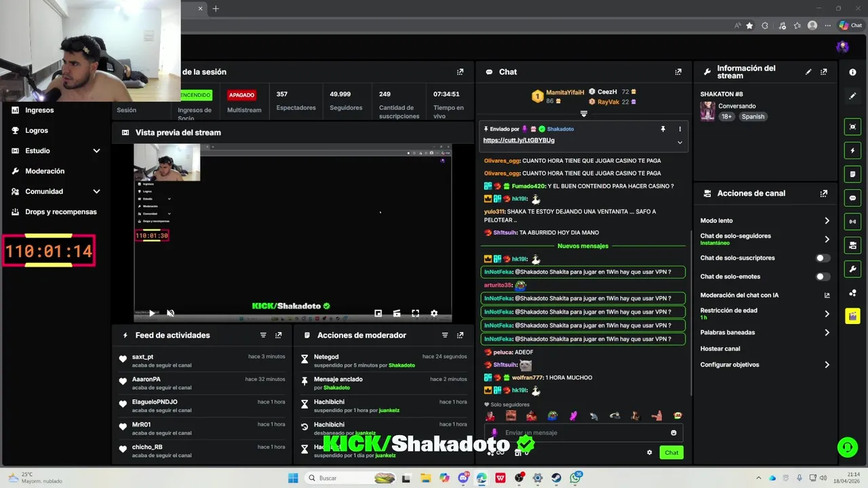Go to Logros in sidebar
Screen dimensions: 868x488
tap(37, 130)
